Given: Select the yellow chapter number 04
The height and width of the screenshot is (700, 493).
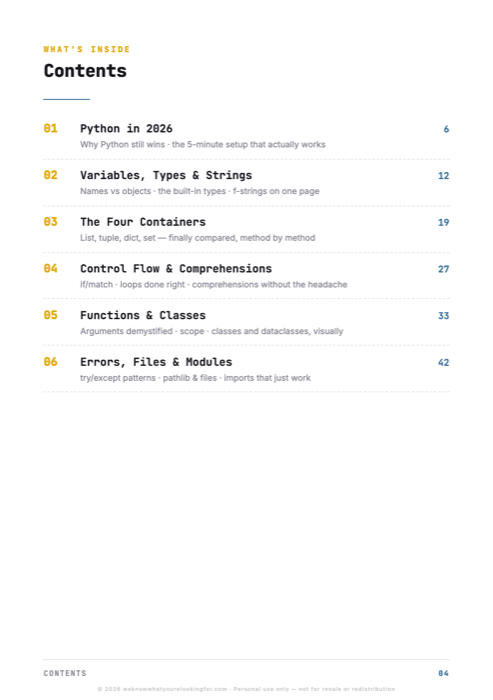Looking at the screenshot, I should (x=50, y=268).
